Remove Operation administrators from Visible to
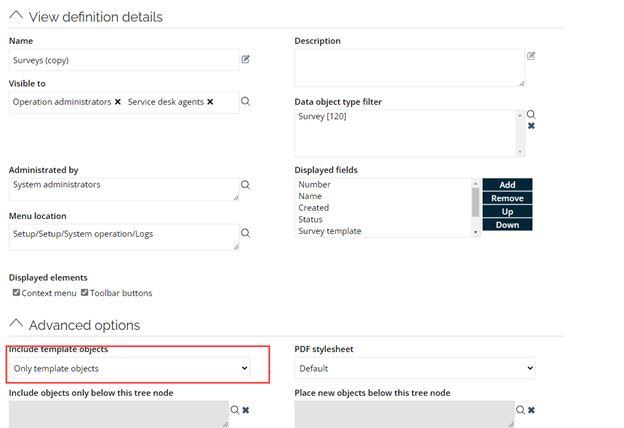The image size is (624, 428). pyautogui.click(x=118, y=102)
